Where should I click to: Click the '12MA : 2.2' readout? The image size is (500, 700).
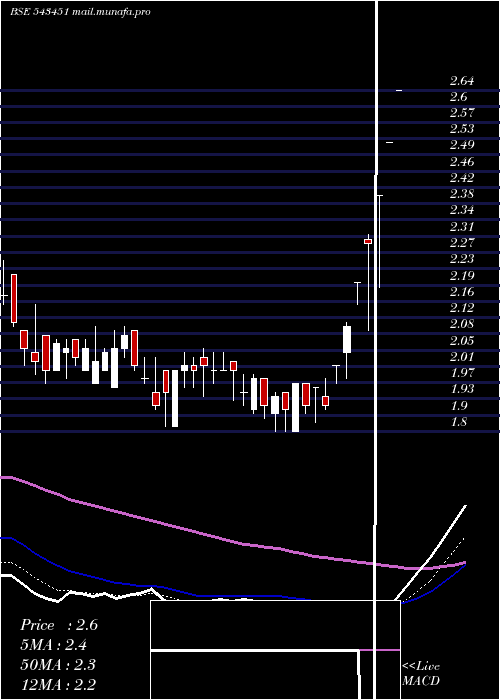click(x=58, y=684)
